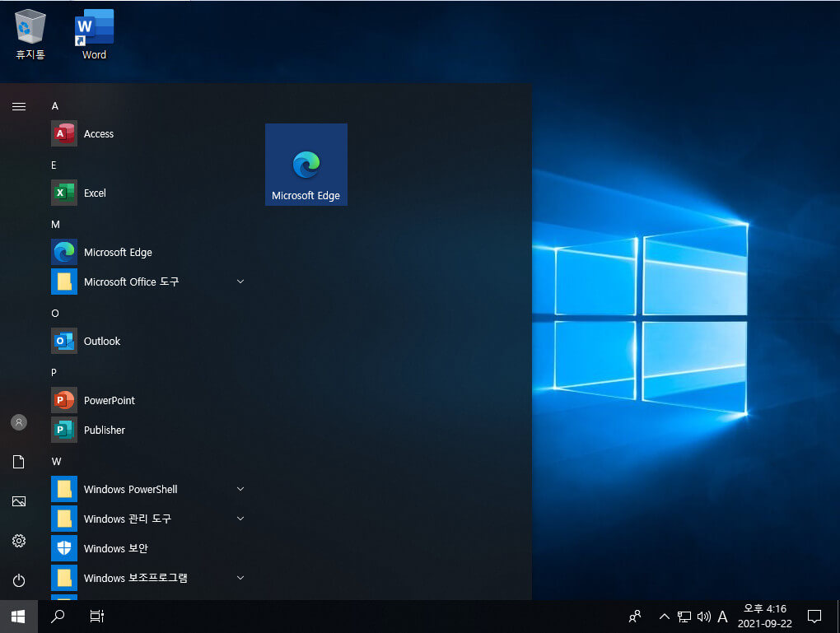This screenshot has height=633, width=840.
Task: Jump to letter O section header
Action: pos(54,314)
